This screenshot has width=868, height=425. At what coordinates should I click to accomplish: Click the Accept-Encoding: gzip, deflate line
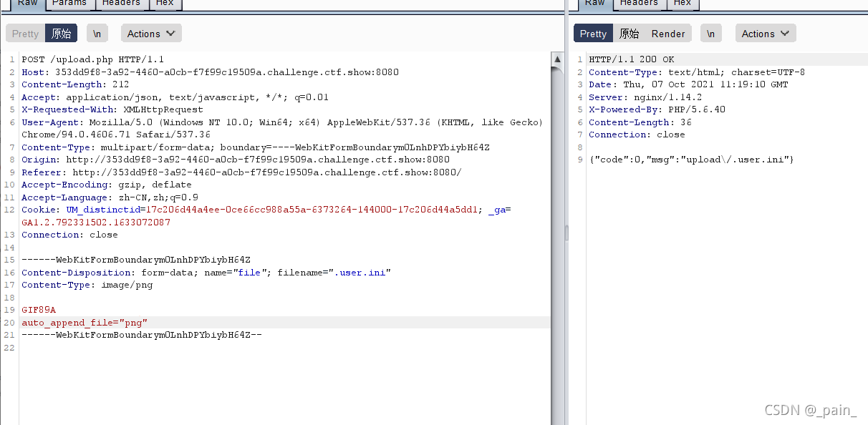point(107,185)
